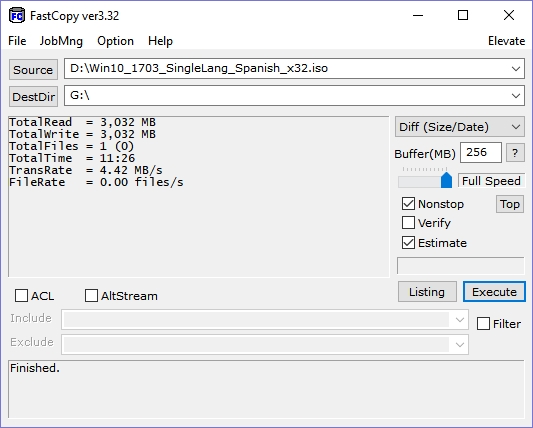Viewport: 533px width, 428px height.
Task: Click the TotalWrite = 3,032 MB line
Action: (82, 134)
